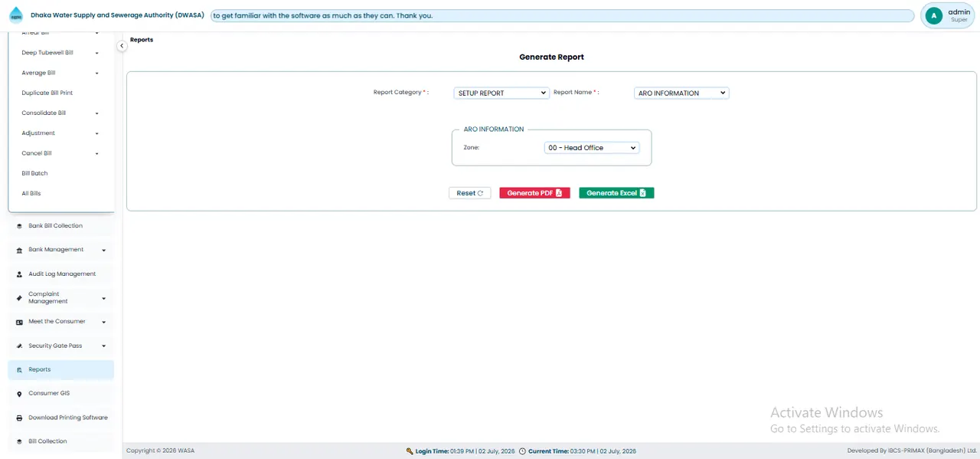Click the Bank Management building icon

point(19,250)
